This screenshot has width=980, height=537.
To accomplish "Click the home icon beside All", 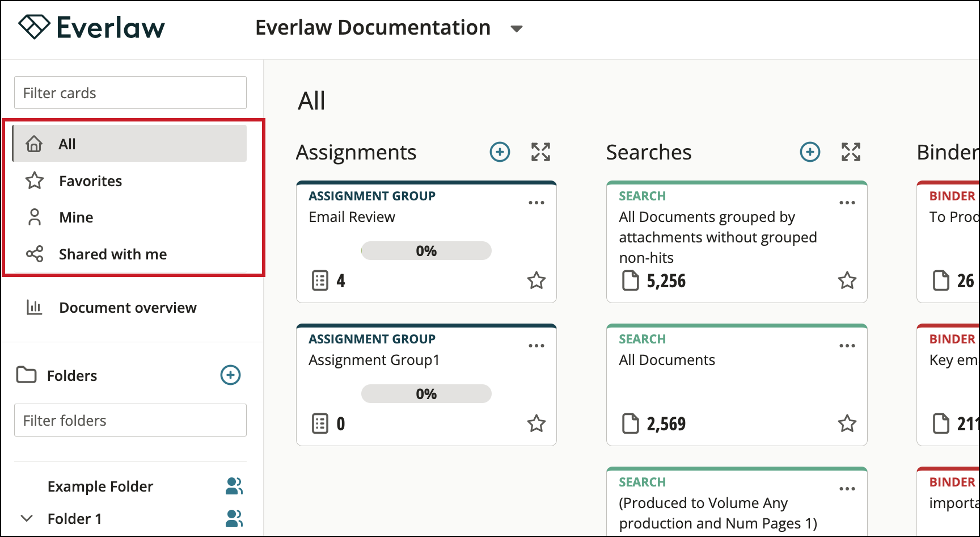I will coord(35,144).
